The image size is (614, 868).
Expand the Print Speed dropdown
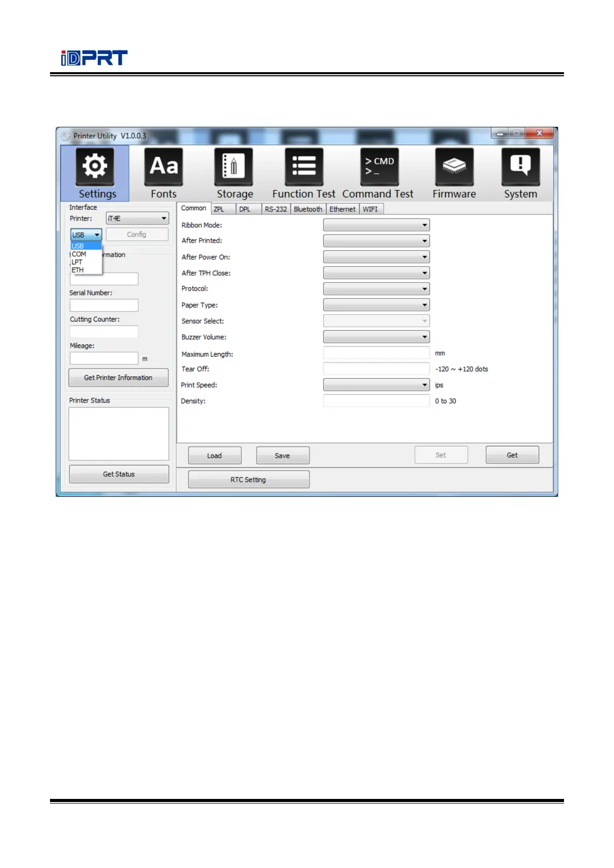(376, 385)
